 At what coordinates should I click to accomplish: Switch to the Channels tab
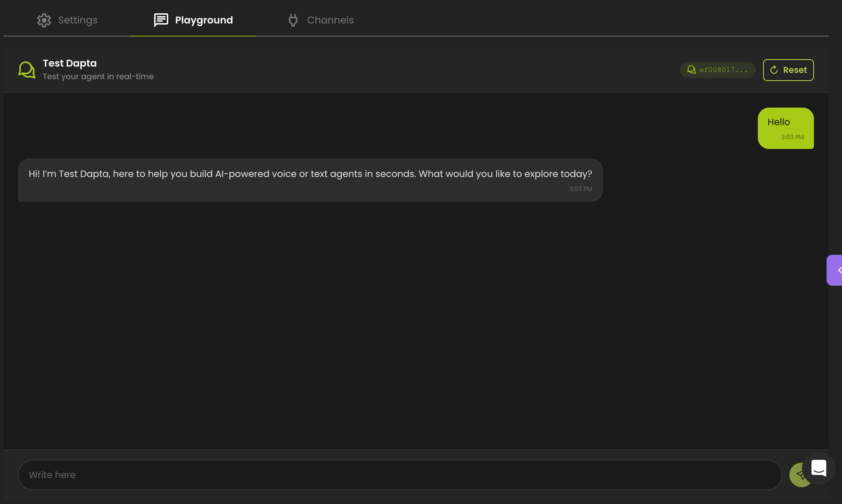330,20
